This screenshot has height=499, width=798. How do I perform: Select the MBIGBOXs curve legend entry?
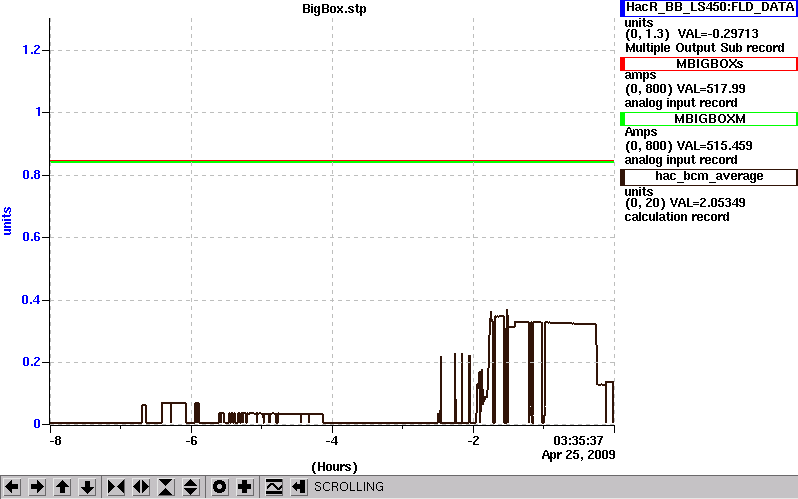click(708, 64)
